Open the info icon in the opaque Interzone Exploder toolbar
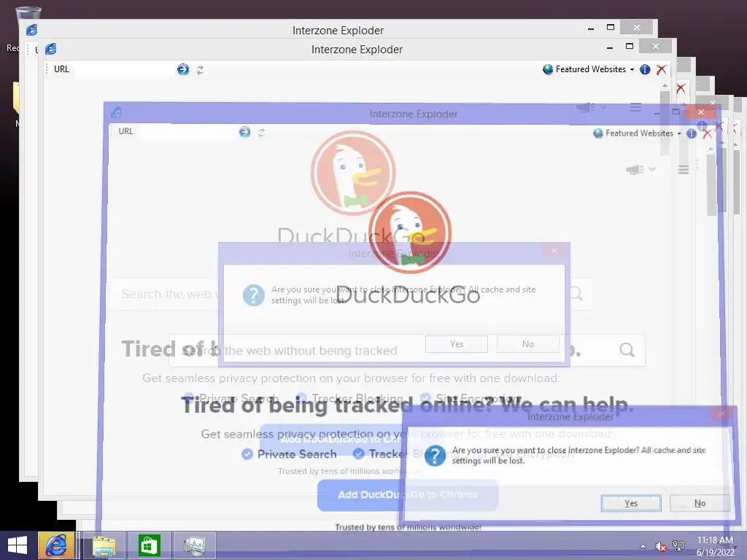The height and width of the screenshot is (560, 747). point(645,69)
